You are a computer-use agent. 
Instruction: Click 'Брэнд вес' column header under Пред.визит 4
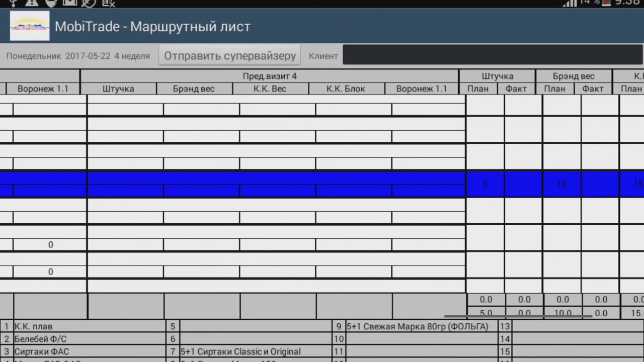coord(194,88)
